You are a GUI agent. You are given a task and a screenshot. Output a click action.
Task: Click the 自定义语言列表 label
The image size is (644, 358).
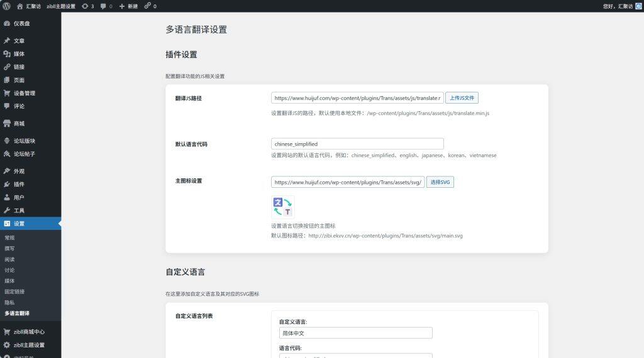pyautogui.click(x=194, y=316)
